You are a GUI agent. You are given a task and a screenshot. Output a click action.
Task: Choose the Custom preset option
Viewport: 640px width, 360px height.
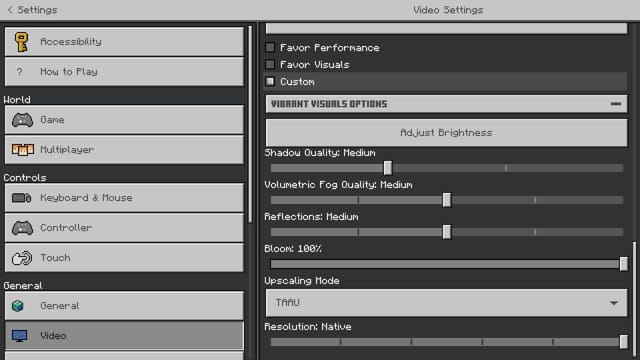tap(270, 82)
